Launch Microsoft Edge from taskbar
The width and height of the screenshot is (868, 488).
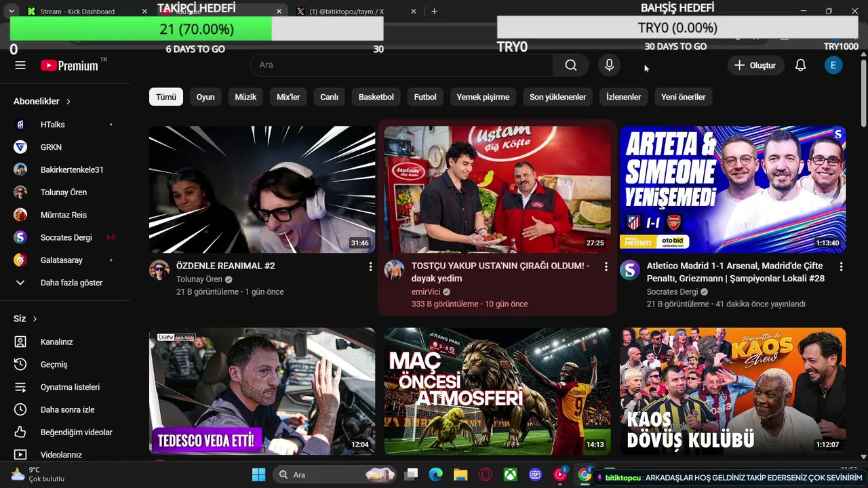pyautogui.click(x=435, y=474)
